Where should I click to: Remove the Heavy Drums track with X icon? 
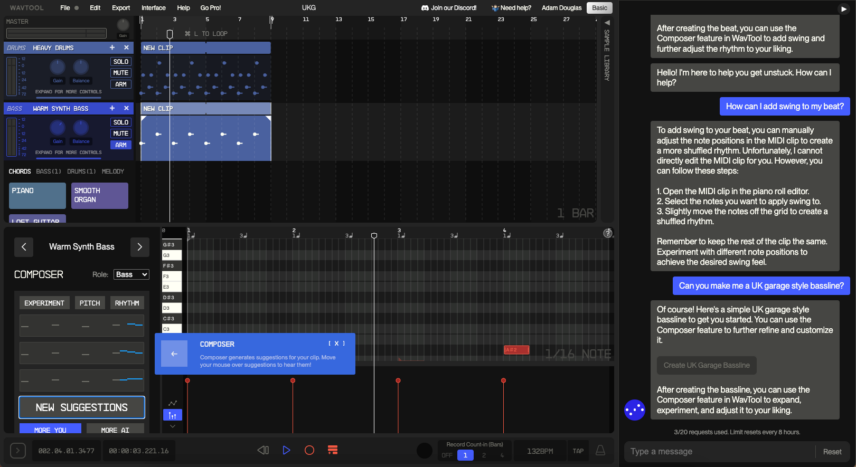(126, 48)
